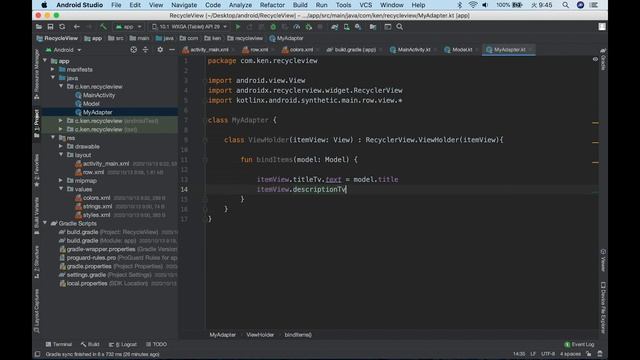The width and height of the screenshot is (640, 360).
Task: Click the UTF-8 encoding status indicator
Action: 548,354
